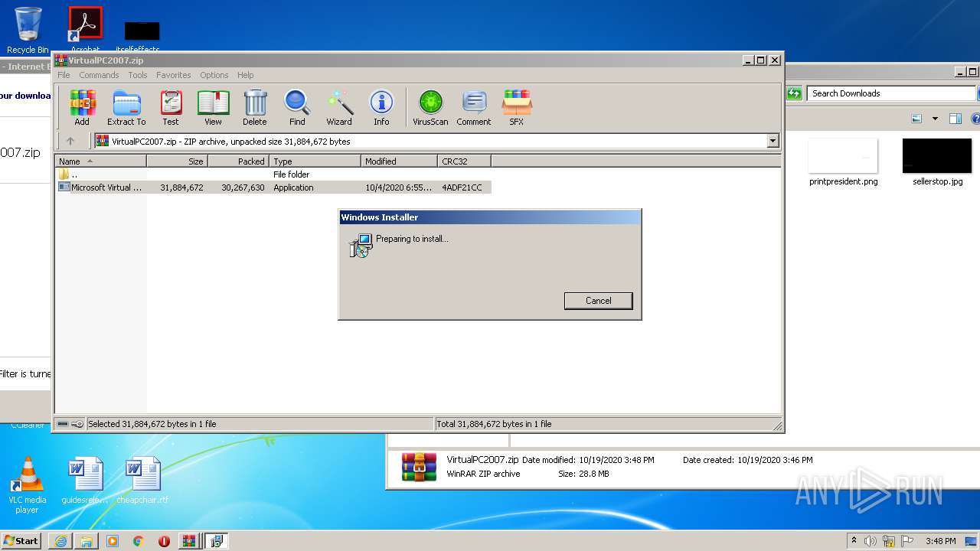Open the Recycle Bin desktop icon
Image resolution: width=980 pixels, height=551 pixels.
point(28,31)
